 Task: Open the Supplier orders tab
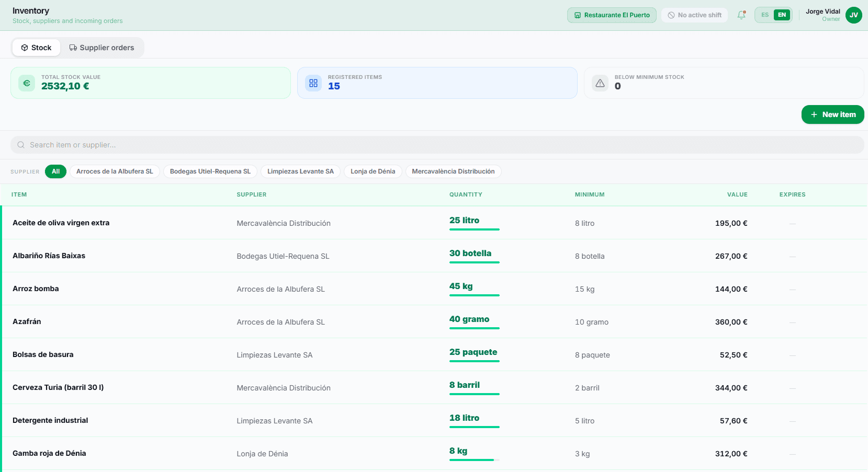(x=102, y=48)
